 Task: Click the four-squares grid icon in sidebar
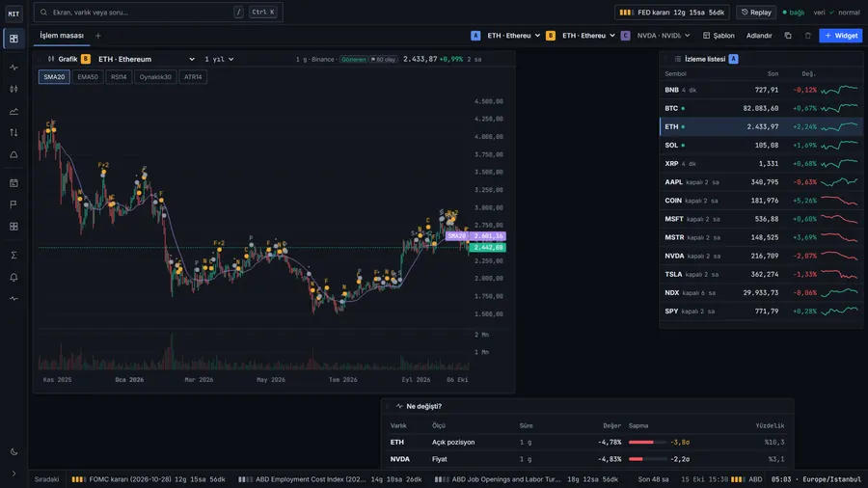tap(14, 227)
